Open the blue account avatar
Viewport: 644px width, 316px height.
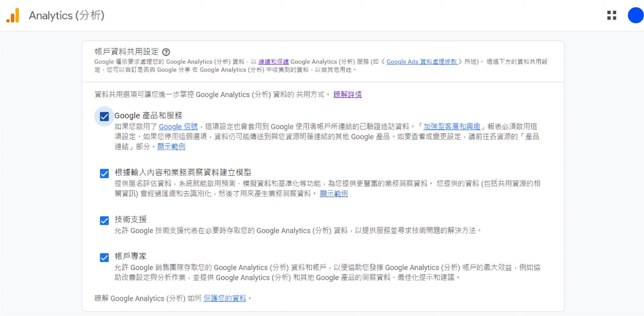[x=636, y=15]
